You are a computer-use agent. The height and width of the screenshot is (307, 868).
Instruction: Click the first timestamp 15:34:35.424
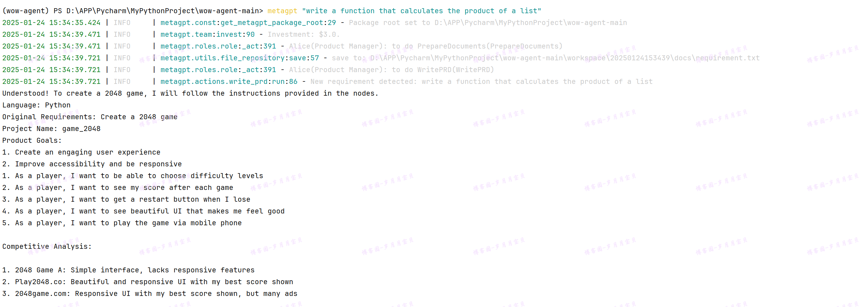pos(75,22)
